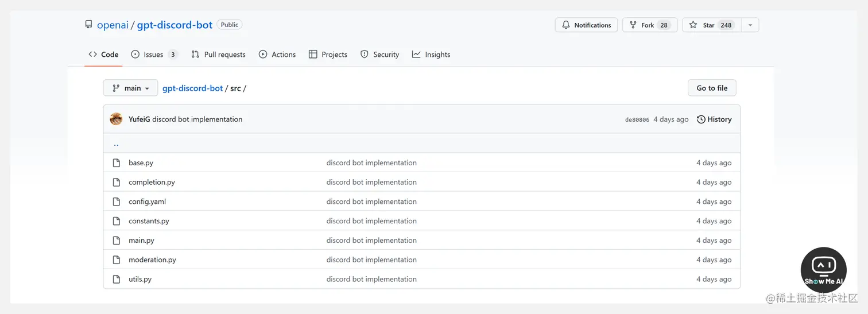868x314 pixels.
Task: Click the Issues count badge 3
Action: coord(173,55)
